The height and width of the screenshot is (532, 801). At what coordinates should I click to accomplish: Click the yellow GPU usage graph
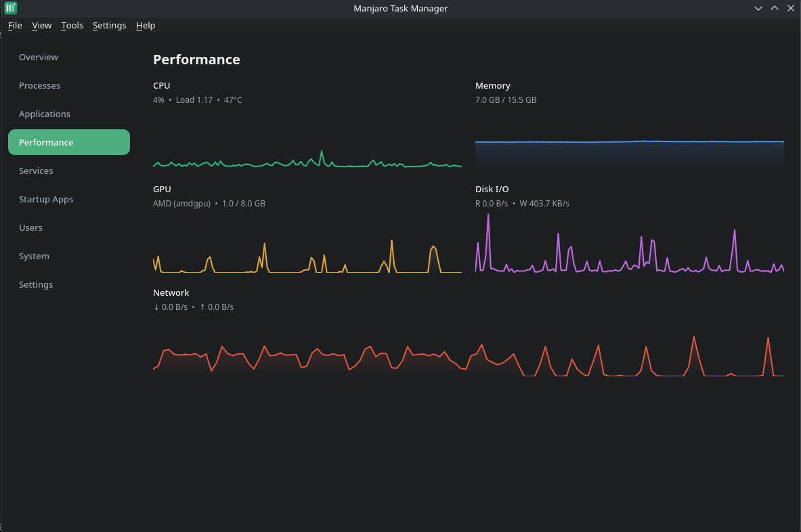click(x=307, y=242)
